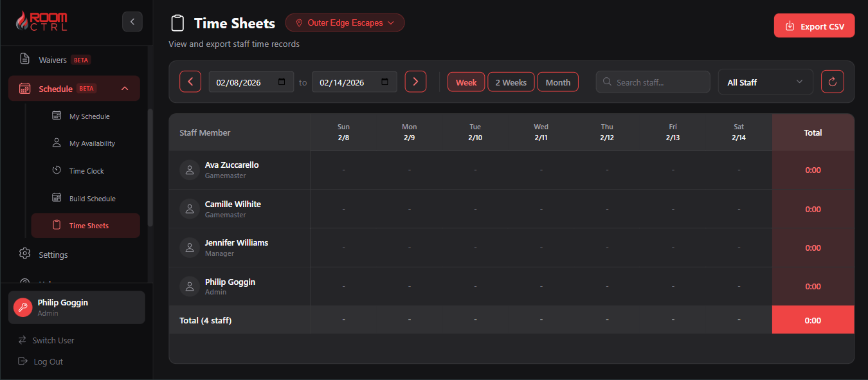The image size is (868, 380).
Task: Open the Settings gear icon
Action: [x=24, y=254]
